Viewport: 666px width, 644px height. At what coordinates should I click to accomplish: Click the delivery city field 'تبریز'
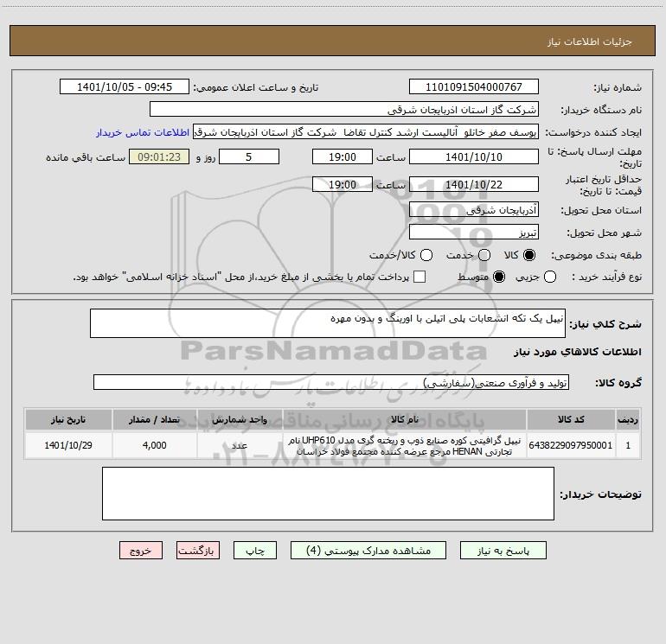point(474,232)
